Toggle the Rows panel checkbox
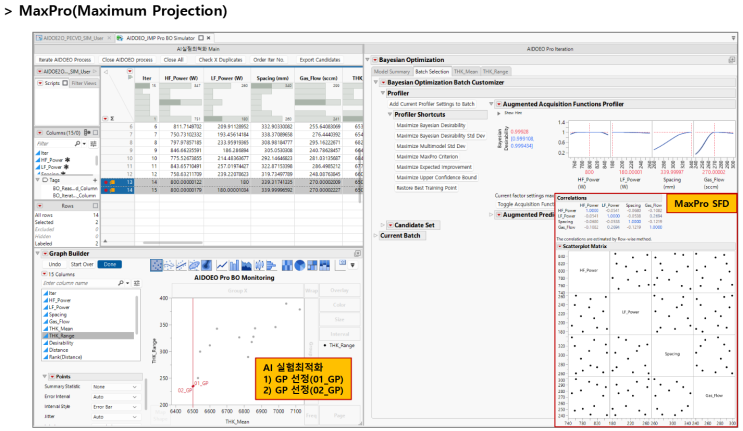 click(x=95, y=206)
